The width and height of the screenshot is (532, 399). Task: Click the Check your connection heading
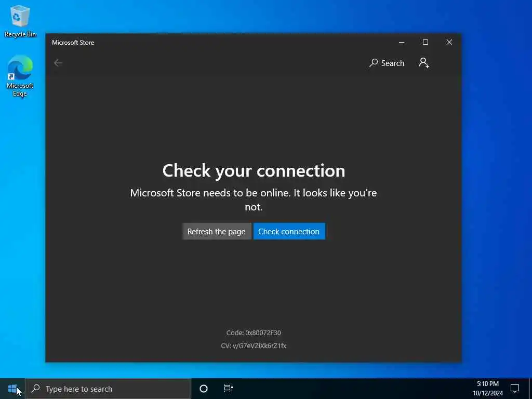pos(254,170)
